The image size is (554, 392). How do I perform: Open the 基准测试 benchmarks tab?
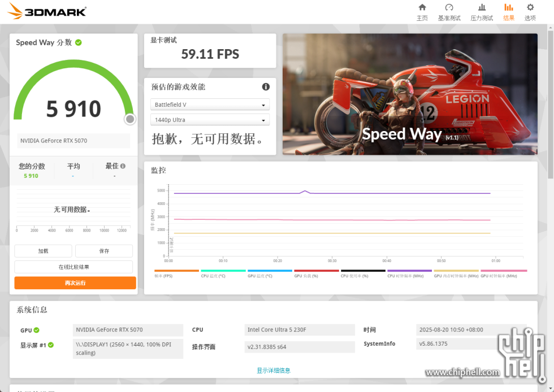[449, 12]
